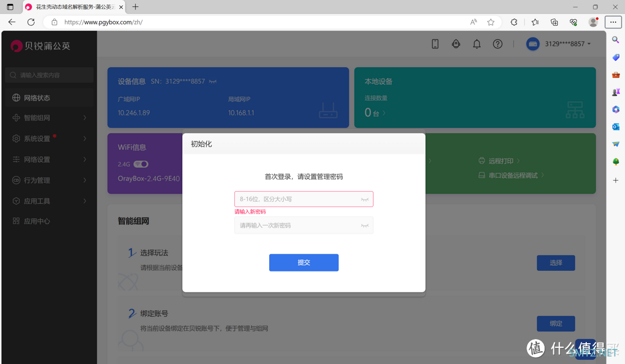Click the printer icon beside 远程打印

[482, 161]
